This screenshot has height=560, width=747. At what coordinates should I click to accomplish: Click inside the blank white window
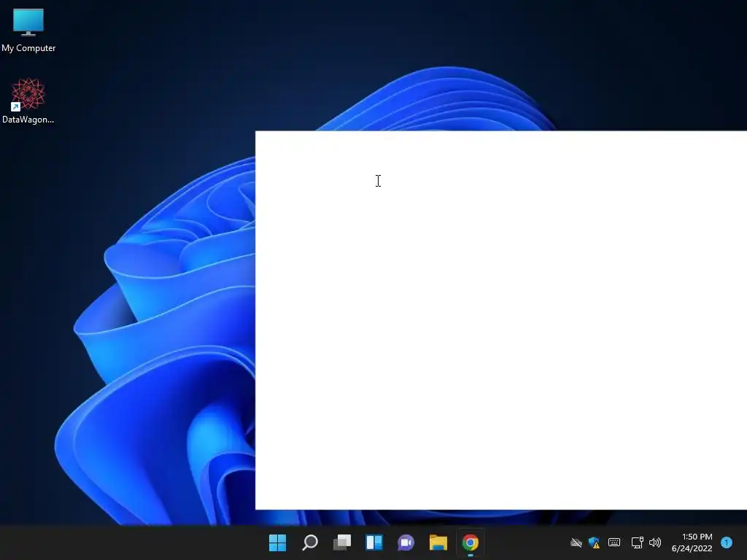(501, 320)
